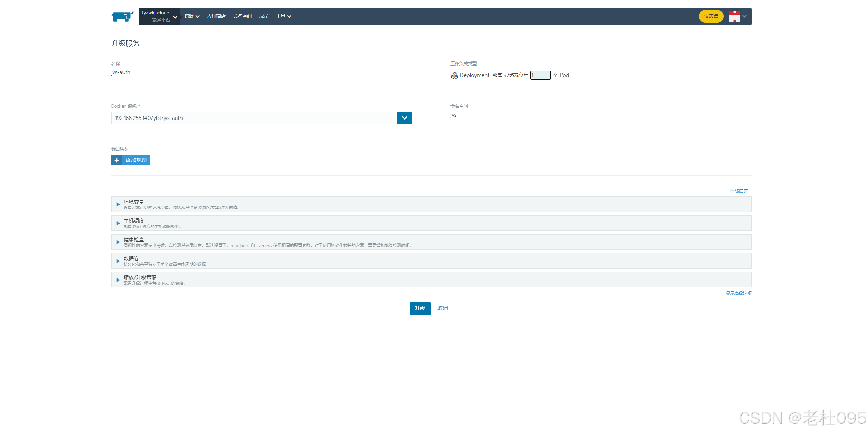868x432 pixels.
Task: Click the Deployment workload type icon
Action: (454, 75)
